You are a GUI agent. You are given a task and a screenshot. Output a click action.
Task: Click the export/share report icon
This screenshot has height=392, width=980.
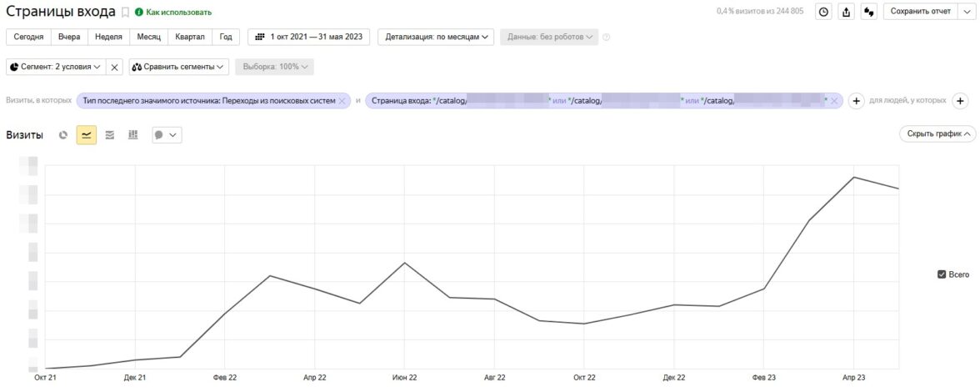847,11
